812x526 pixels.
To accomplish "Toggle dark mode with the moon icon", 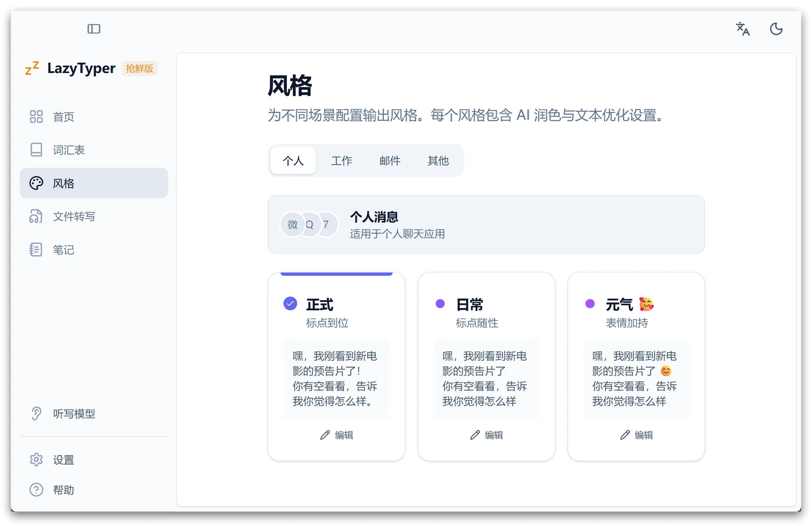I will click(776, 29).
